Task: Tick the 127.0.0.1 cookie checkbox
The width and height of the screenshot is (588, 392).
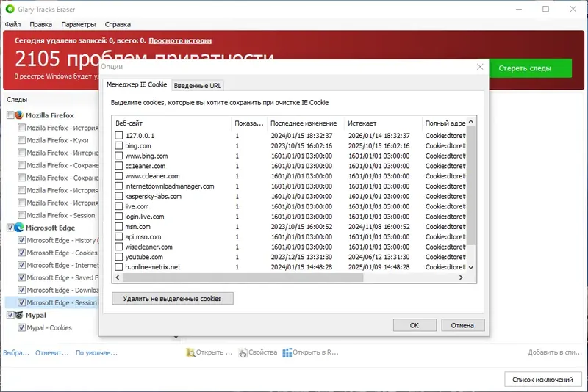Action: tap(119, 135)
